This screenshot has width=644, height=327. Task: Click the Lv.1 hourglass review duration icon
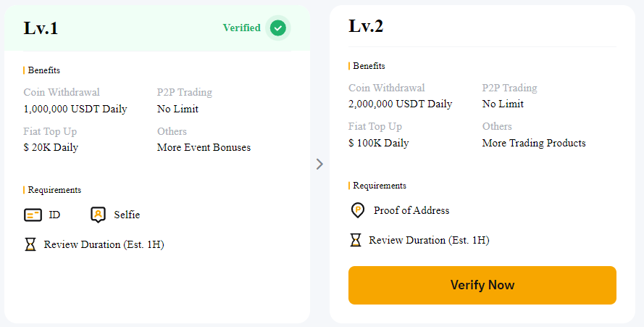[x=30, y=245]
